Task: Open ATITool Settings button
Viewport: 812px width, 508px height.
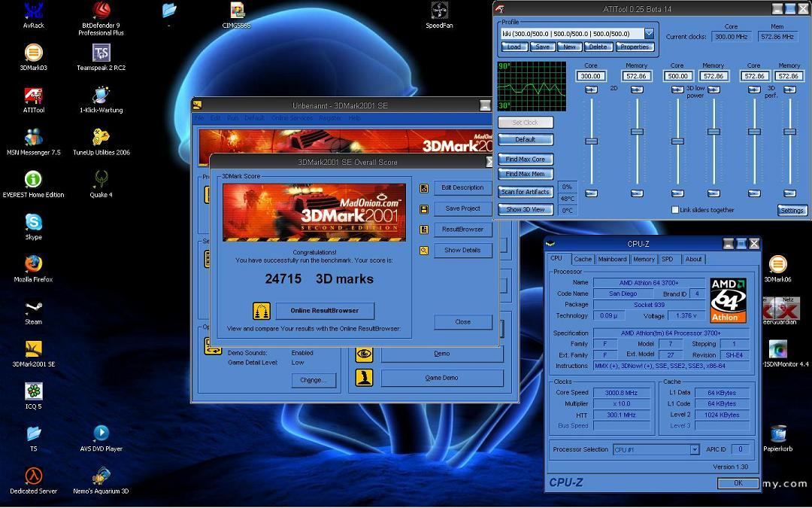Action: tap(792, 211)
